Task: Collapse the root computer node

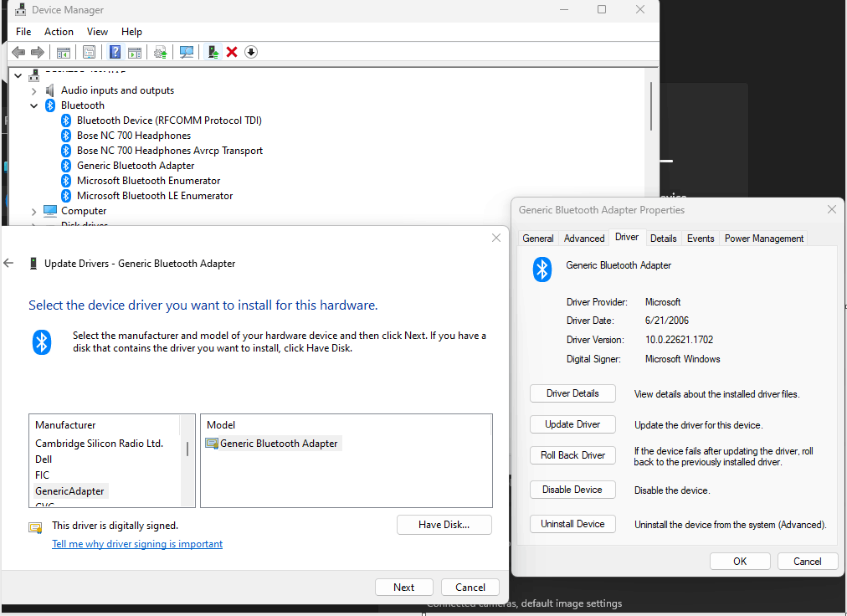Action: tap(18, 75)
